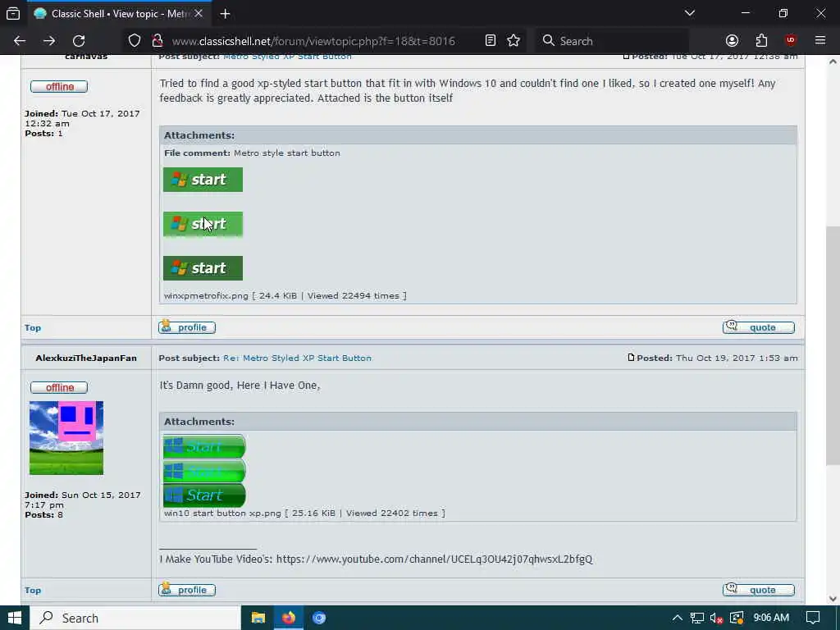
Task: Quote AlexkuziTheJapanFan's post
Action: [x=759, y=590]
